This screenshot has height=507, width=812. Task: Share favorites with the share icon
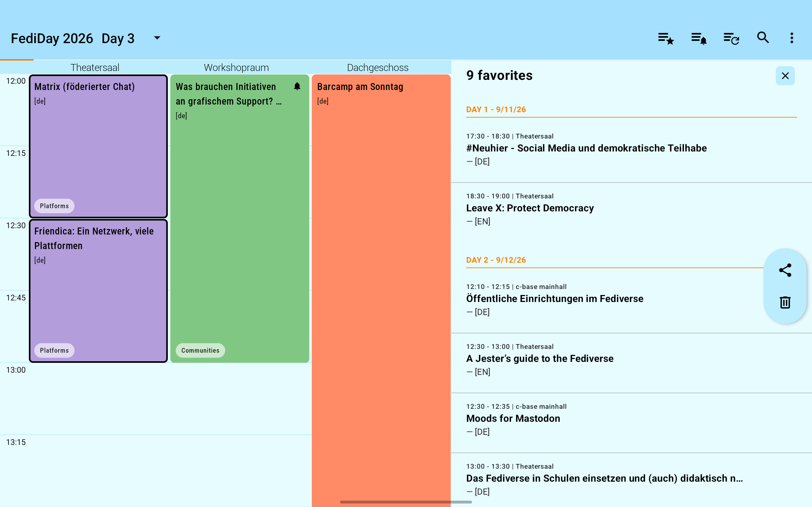click(x=785, y=270)
